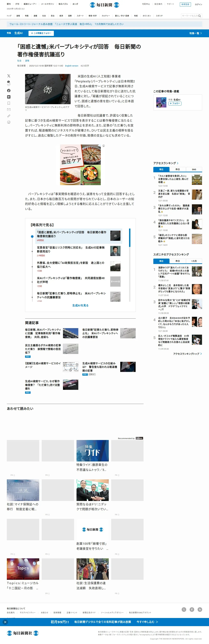Open the 政治 menu item in the navigation
This screenshot has height=644, width=209.
pos(53,16)
